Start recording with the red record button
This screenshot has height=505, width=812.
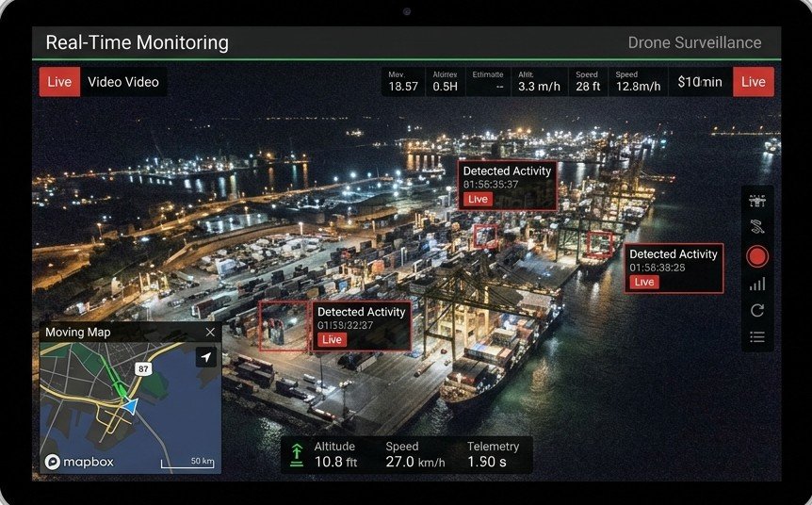pos(757,257)
